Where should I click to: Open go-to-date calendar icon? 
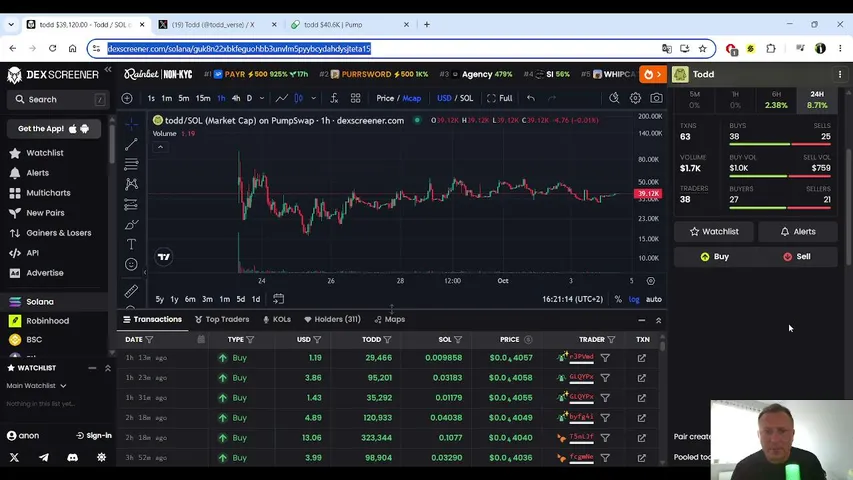click(x=279, y=299)
